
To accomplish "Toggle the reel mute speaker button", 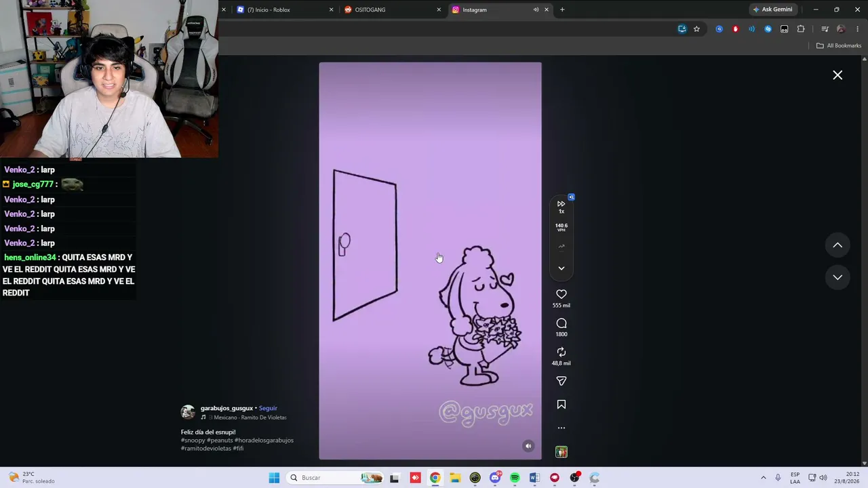I will point(528,446).
